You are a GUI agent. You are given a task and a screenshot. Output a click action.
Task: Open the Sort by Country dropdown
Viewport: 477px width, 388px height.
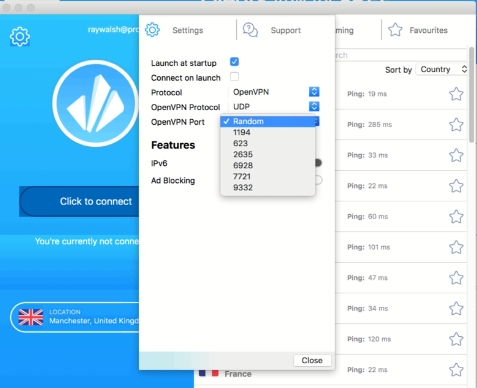[442, 69]
